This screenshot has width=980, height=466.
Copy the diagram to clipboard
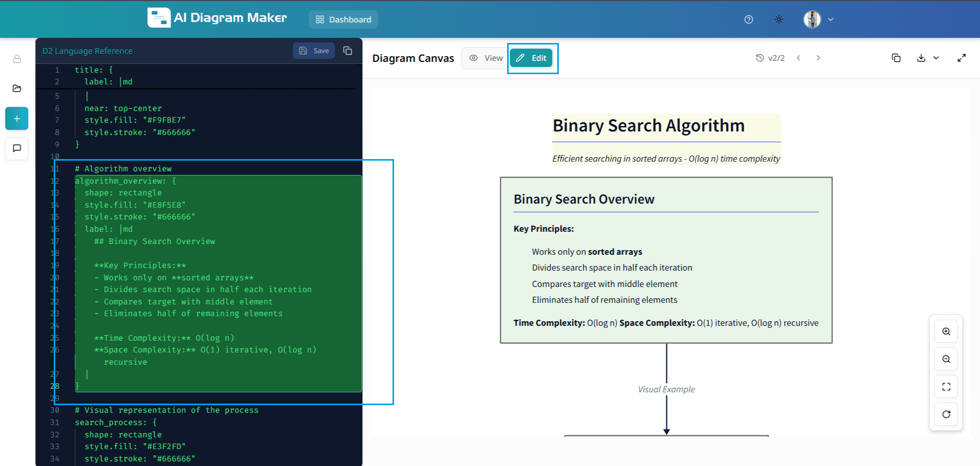(896, 58)
